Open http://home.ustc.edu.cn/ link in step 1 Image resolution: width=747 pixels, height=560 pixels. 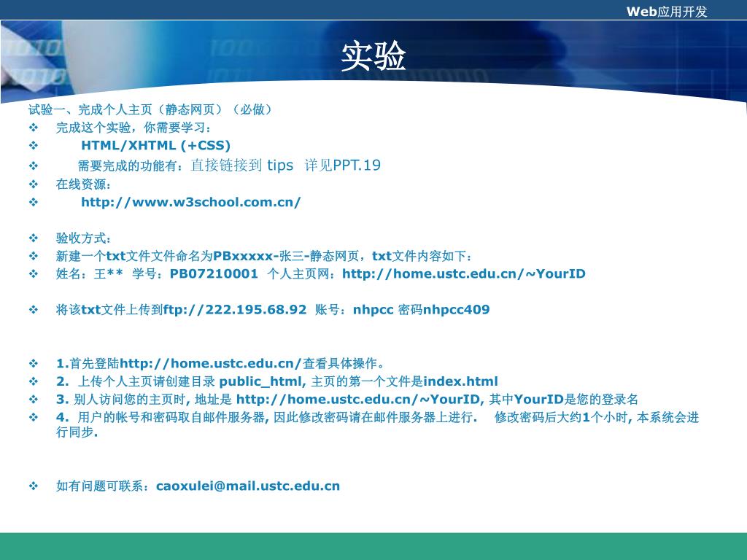[x=211, y=363]
